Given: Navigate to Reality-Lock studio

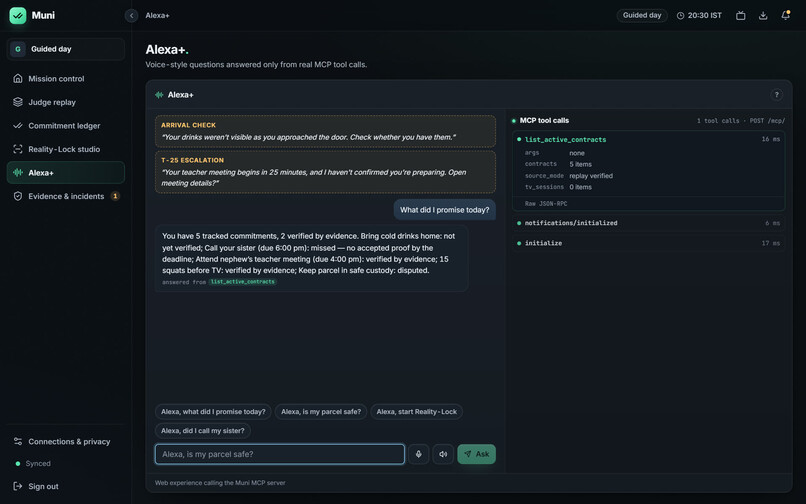Looking at the screenshot, I should (66, 149).
